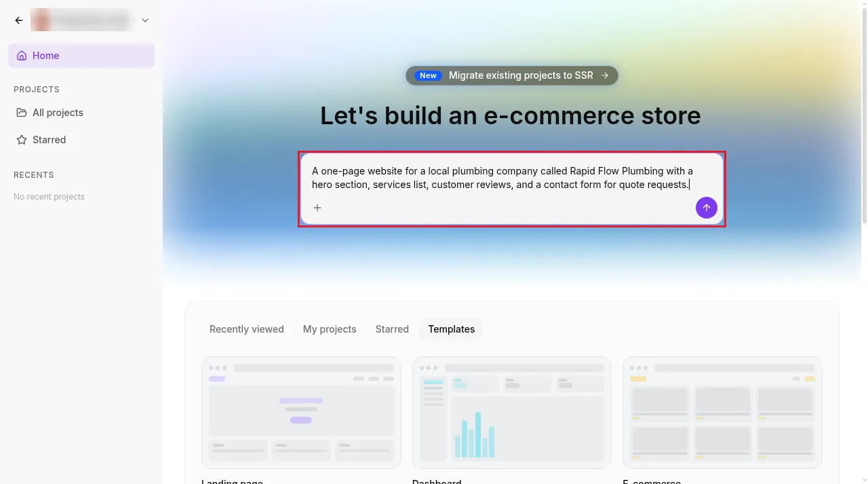Click the New badge in banner
The image size is (868, 484).
(428, 75)
